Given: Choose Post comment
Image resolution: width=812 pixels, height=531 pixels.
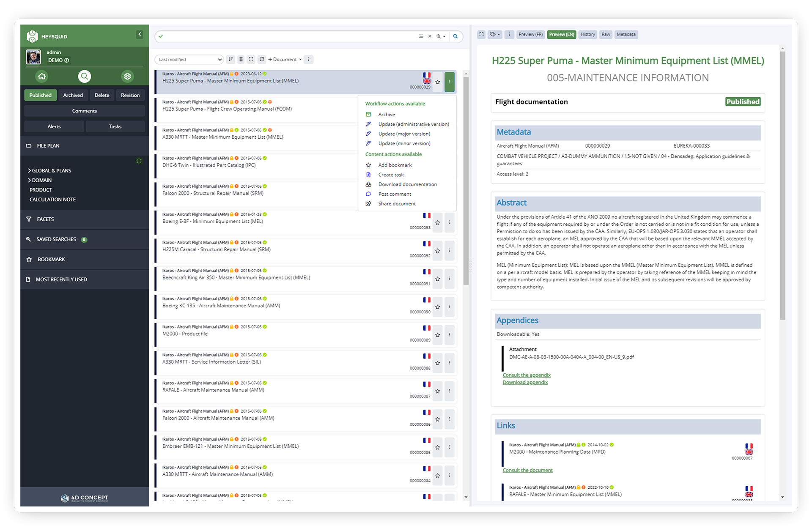Looking at the screenshot, I should coord(395,194).
